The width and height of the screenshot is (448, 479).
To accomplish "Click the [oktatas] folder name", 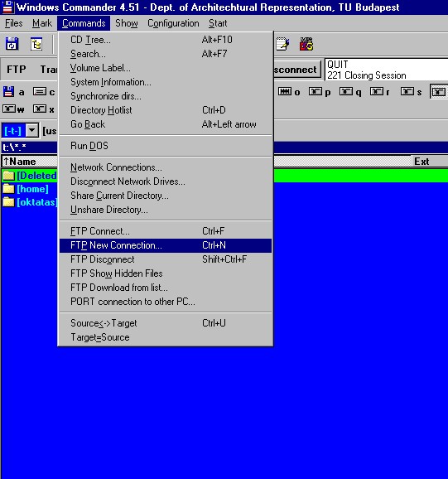I will point(37,202).
